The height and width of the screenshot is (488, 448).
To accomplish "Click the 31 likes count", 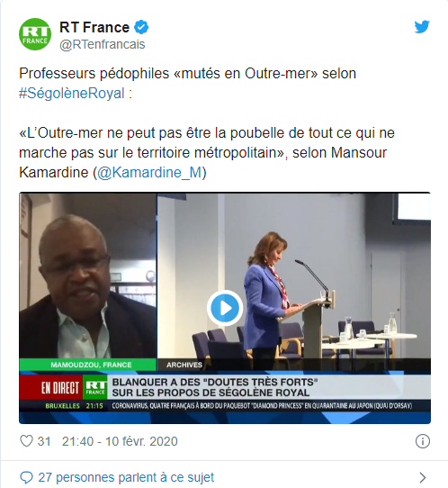I will pos(44,441).
